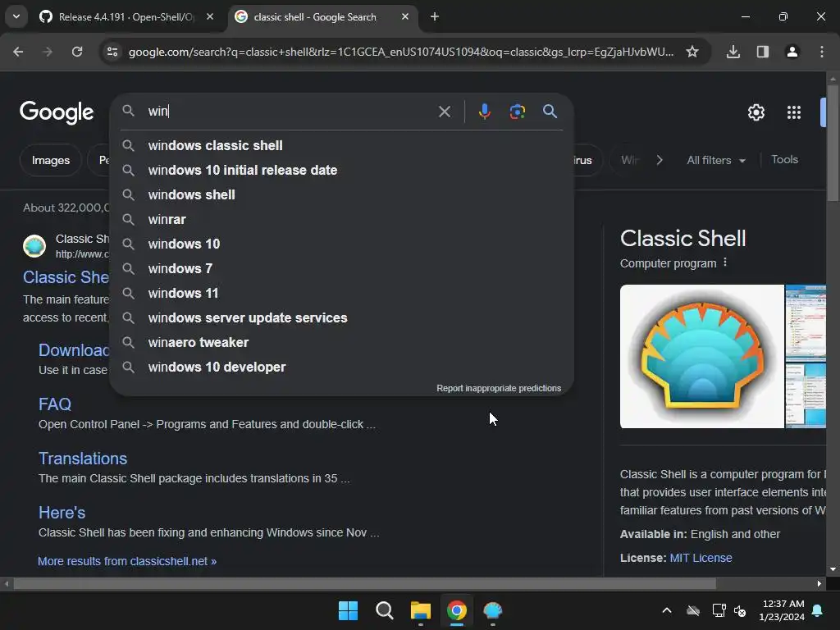
Task: Choose suggestion winaero tweaker
Action: (342, 343)
